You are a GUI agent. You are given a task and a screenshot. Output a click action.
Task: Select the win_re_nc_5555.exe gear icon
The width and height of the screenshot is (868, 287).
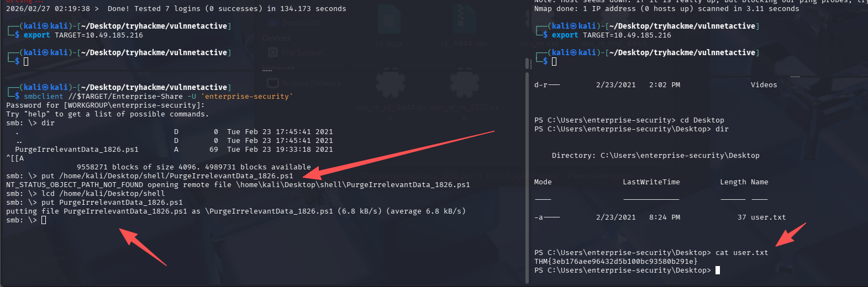coord(464,84)
